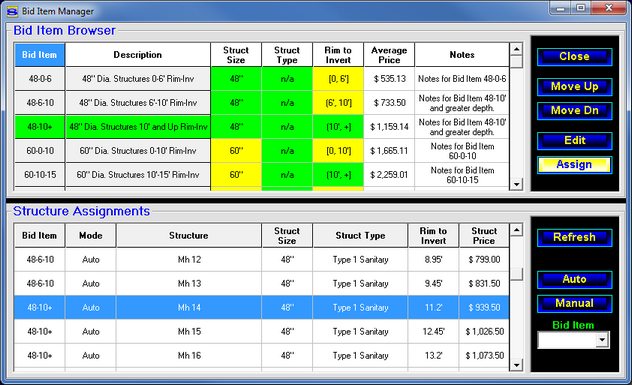Screen dimensions: 632x385
Task: Click average price $ 1,665.11
Action: point(389,151)
